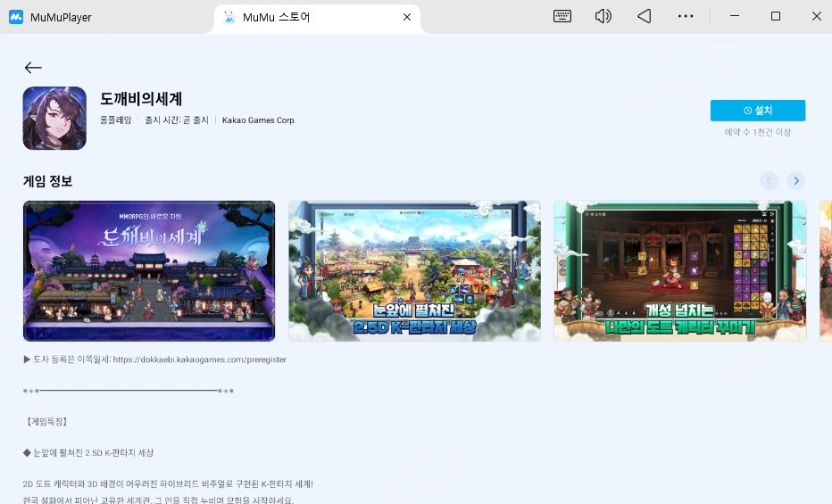The height and width of the screenshot is (504, 832).
Task: Click the 【게임특징】 text
Action: (46, 421)
